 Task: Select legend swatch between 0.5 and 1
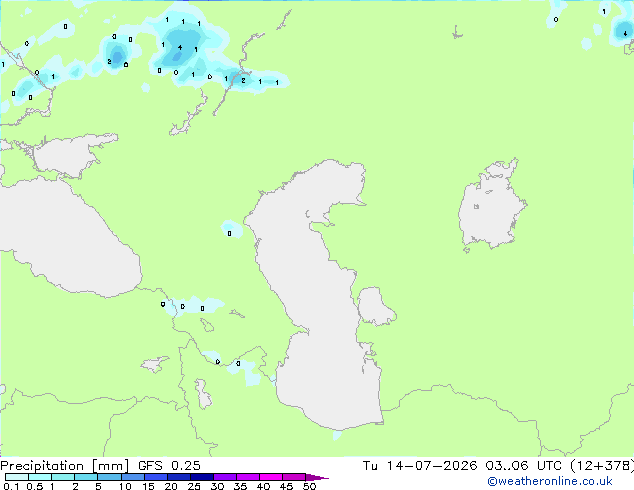[x=40, y=477]
